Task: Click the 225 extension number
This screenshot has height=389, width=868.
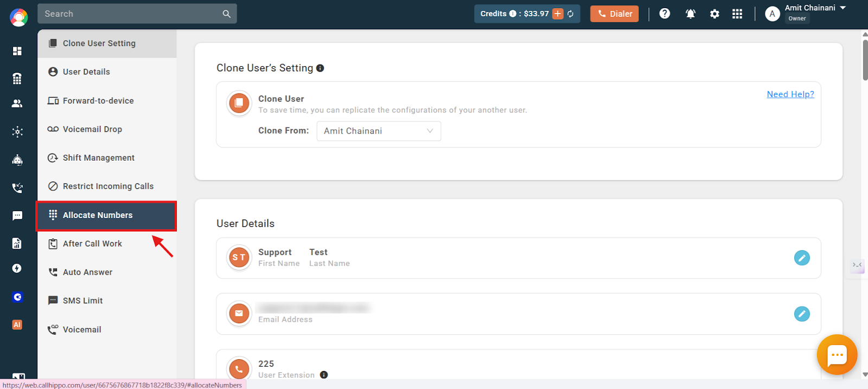Action: click(266, 364)
